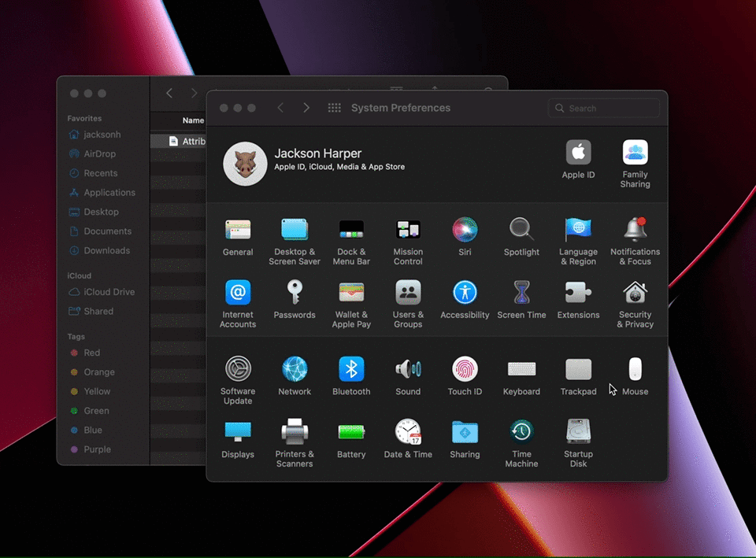Screen dimensions: 756x558
Task: Open Dock & Menu Bar preferences
Action: (x=351, y=242)
